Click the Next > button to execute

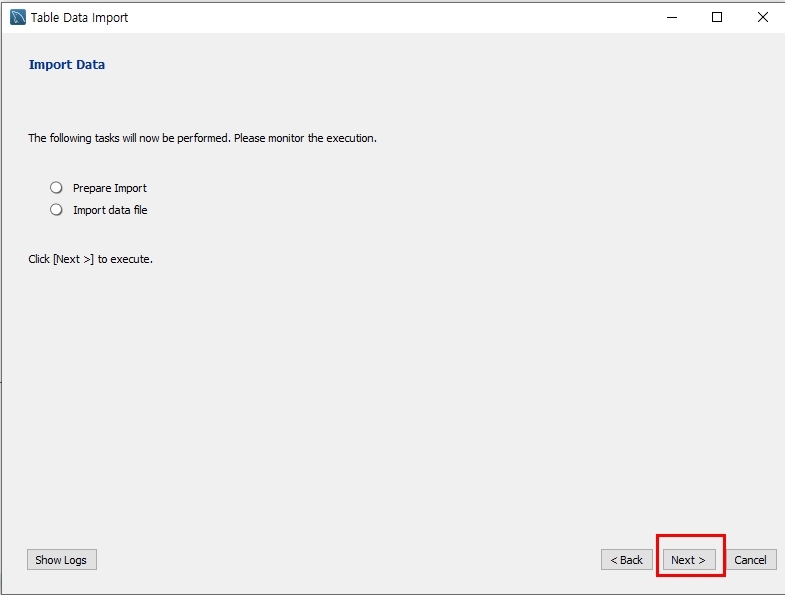689,559
